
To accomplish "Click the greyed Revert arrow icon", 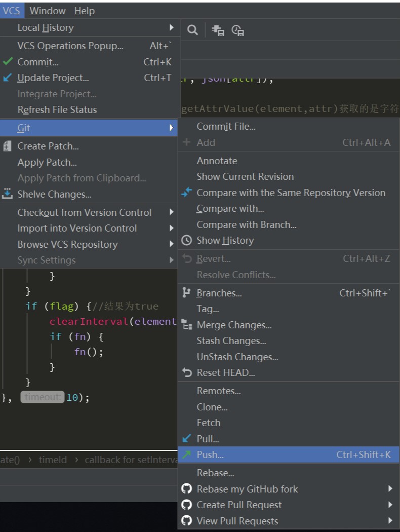I will tap(187, 258).
